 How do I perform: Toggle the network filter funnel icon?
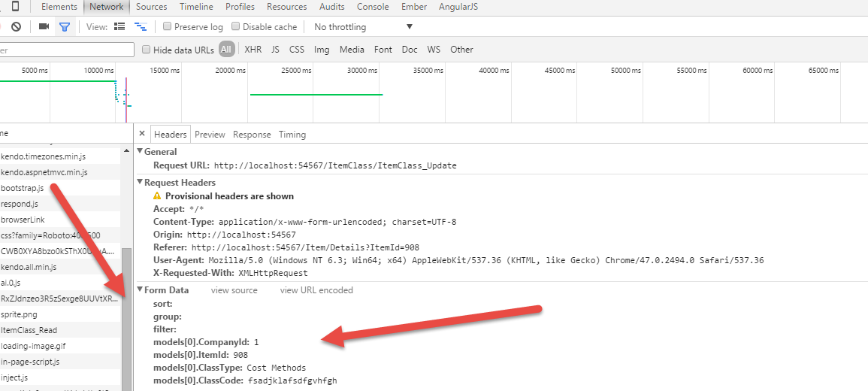[65, 27]
